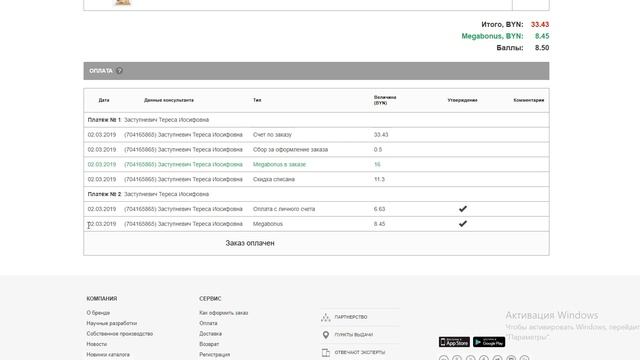Click the 11.3 amount value
640x360 pixels.
[379, 179]
